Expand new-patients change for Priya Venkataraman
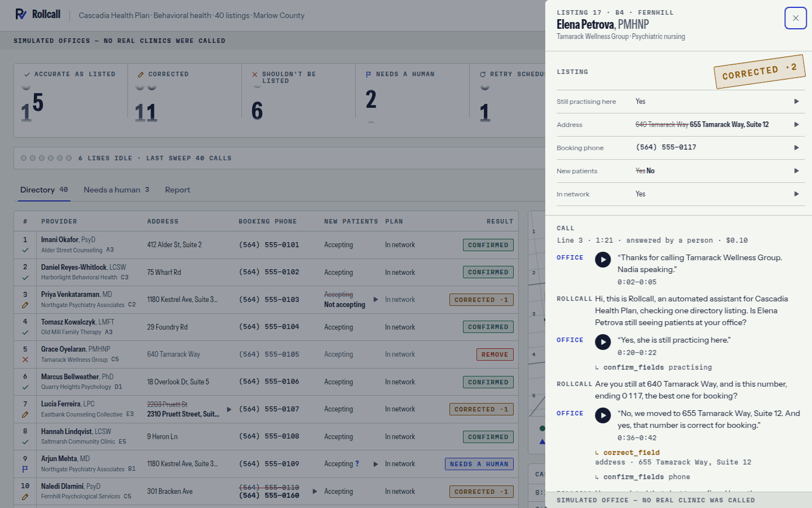812x508 pixels. coord(376,300)
